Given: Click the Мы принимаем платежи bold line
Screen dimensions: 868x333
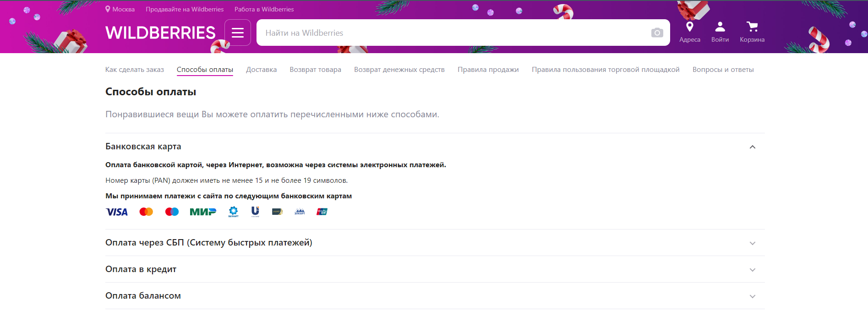Looking at the screenshot, I should coord(229,196).
